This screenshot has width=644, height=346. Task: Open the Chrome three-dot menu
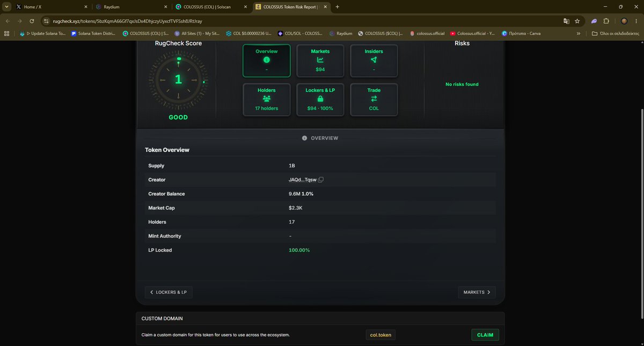tap(637, 21)
